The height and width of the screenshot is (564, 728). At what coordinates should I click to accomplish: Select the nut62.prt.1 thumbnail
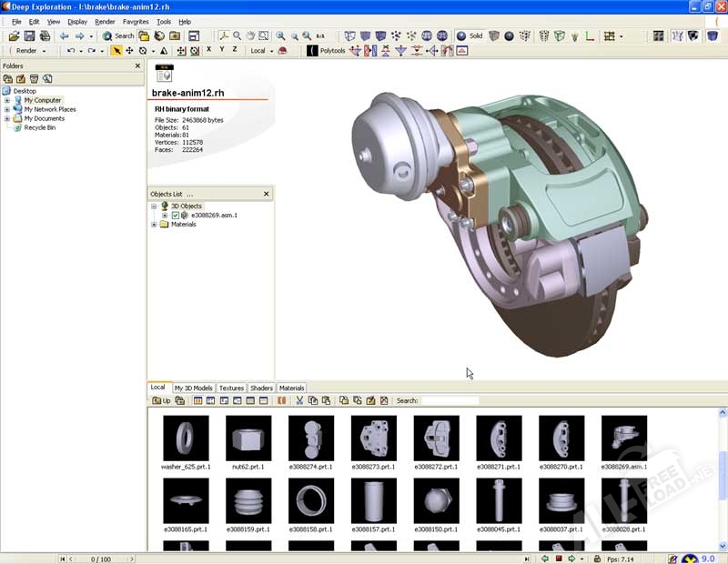pos(248,438)
